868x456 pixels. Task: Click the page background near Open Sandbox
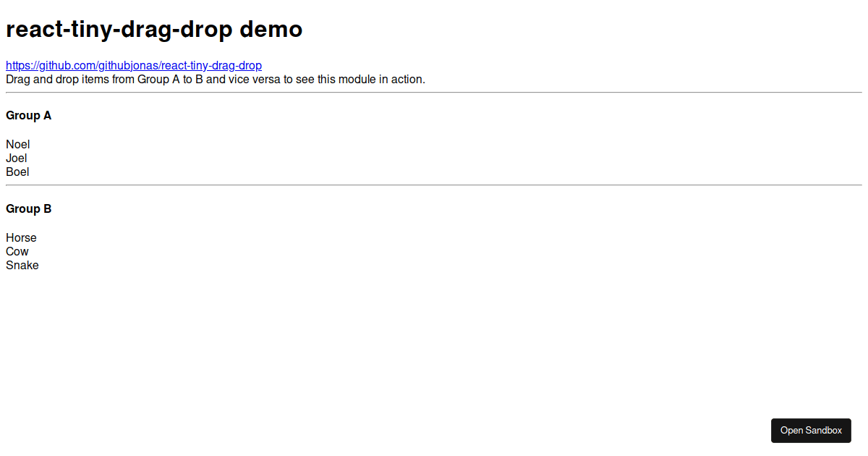(x=687, y=431)
